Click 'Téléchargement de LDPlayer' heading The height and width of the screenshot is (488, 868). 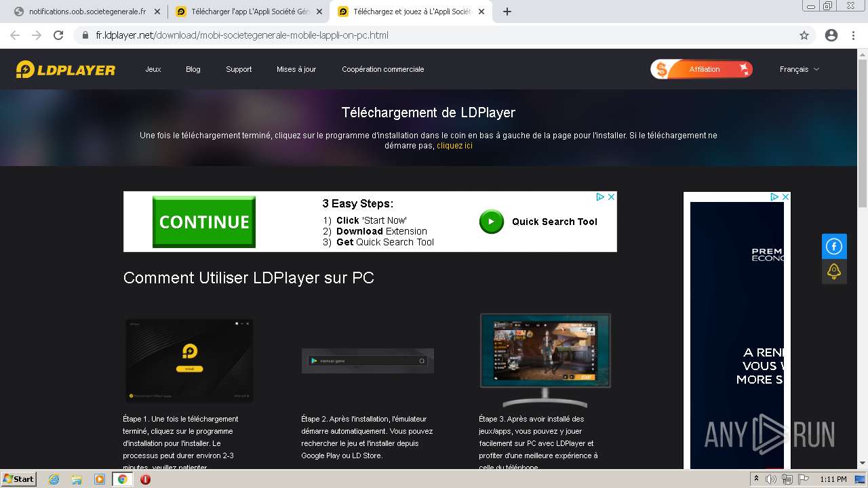point(429,113)
